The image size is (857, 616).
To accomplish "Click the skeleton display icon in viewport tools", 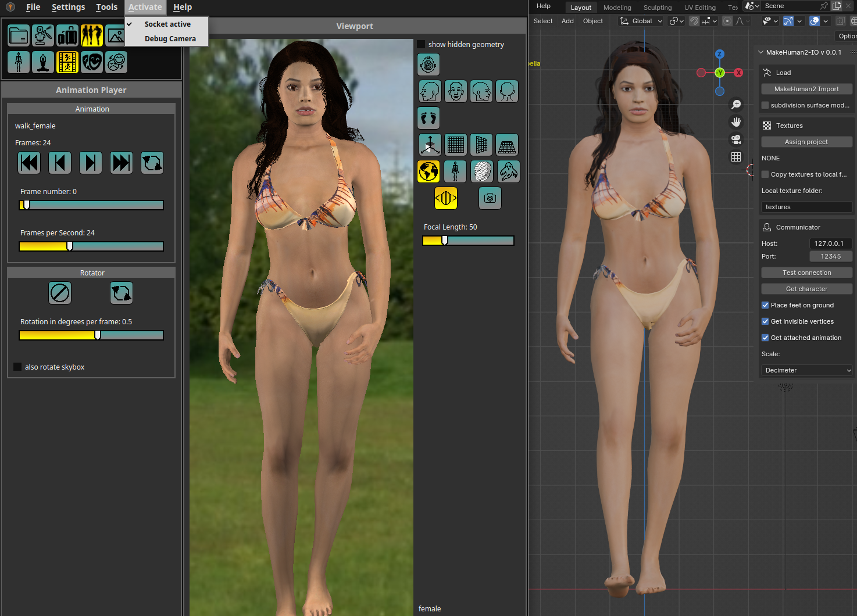I will pos(455,171).
